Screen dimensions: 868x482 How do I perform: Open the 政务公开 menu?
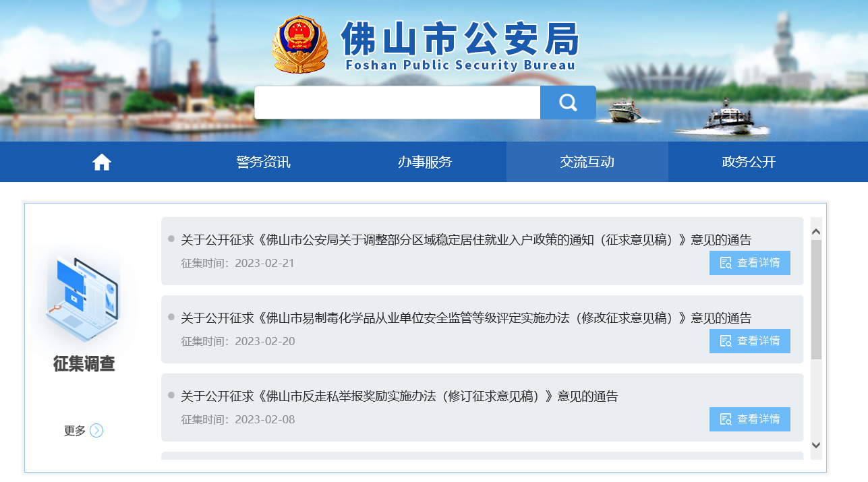(x=749, y=162)
